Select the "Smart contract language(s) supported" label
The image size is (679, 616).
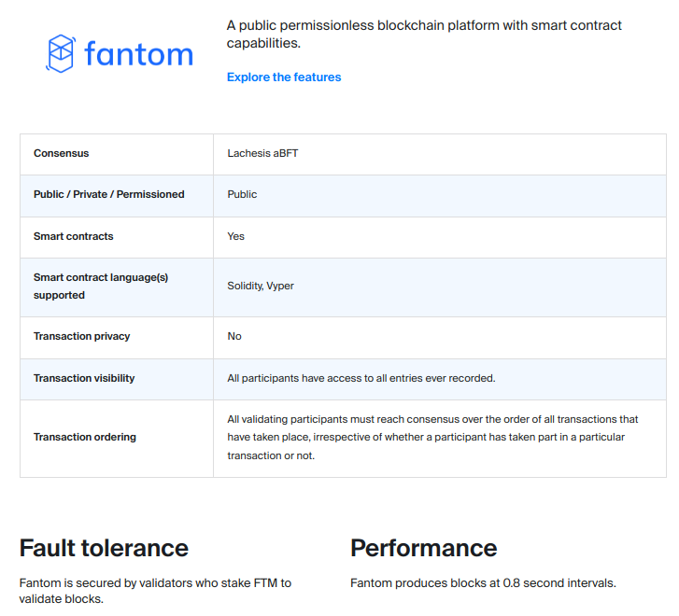(x=101, y=286)
